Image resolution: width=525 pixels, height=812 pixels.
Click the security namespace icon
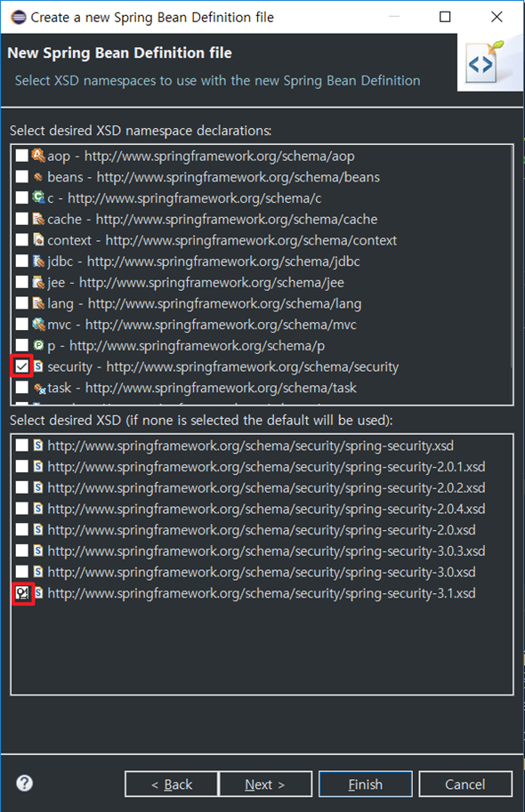coord(38,366)
